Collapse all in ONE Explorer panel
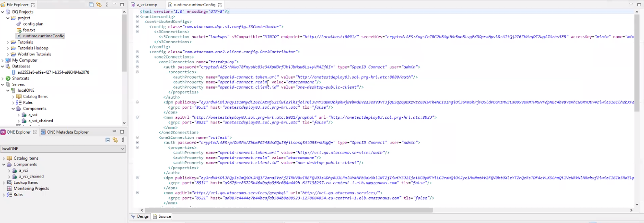Image resolution: width=644 pixels, height=223 pixels. (x=107, y=140)
